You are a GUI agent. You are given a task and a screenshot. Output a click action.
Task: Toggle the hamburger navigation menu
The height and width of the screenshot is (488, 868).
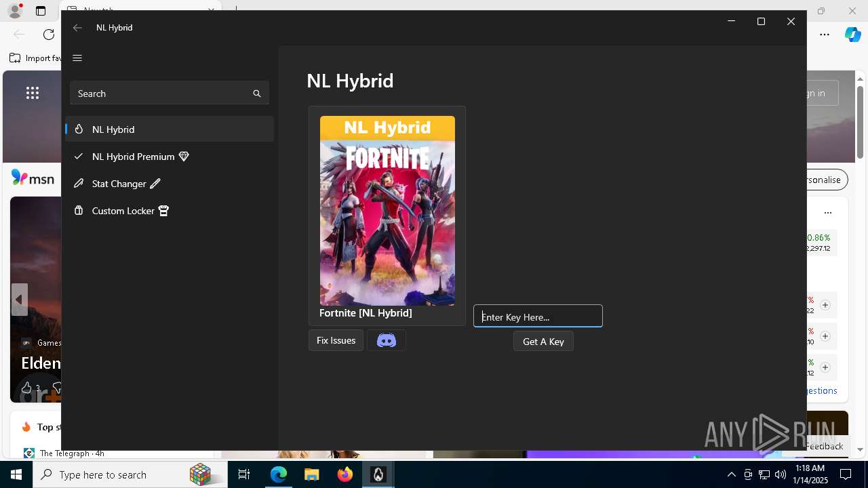click(x=77, y=58)
